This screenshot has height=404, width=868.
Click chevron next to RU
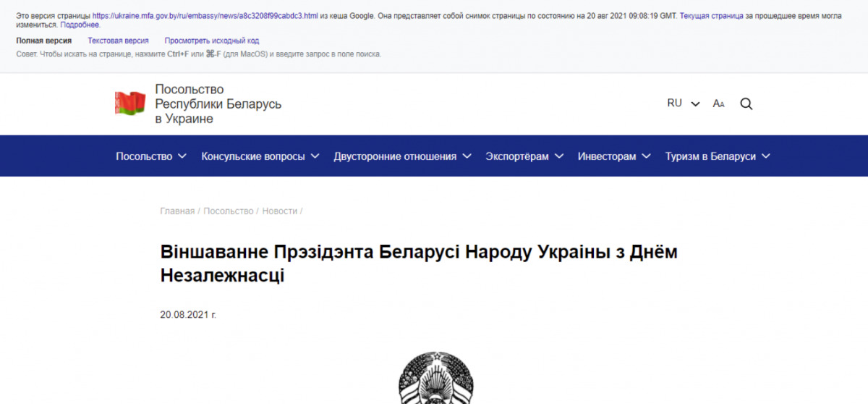(695, 104)
